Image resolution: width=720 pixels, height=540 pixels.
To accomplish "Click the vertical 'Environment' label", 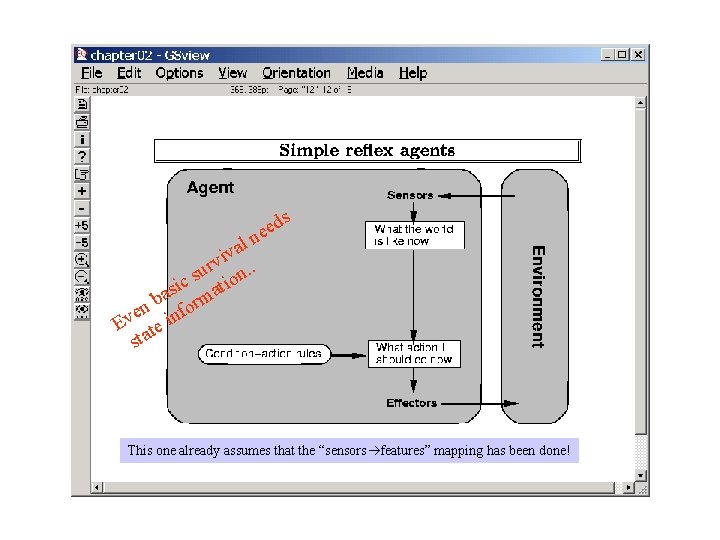I will click(538, 297).
